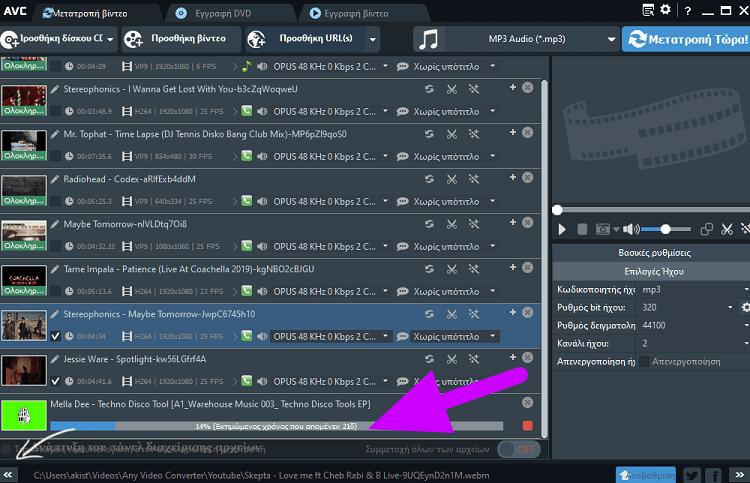Click the preview seek bar handle

[x=557, y=210]
